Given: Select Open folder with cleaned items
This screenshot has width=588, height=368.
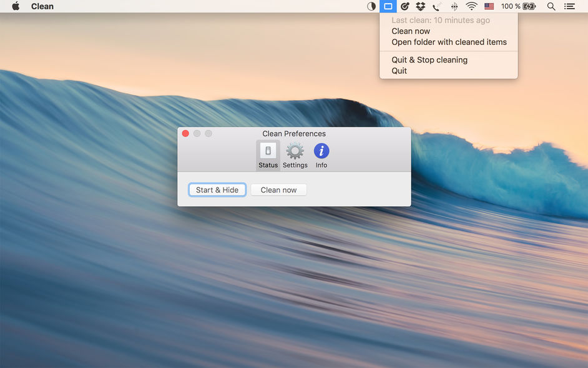Looking at the screenshot, I should pyautogui.click(x=449, y=42).
